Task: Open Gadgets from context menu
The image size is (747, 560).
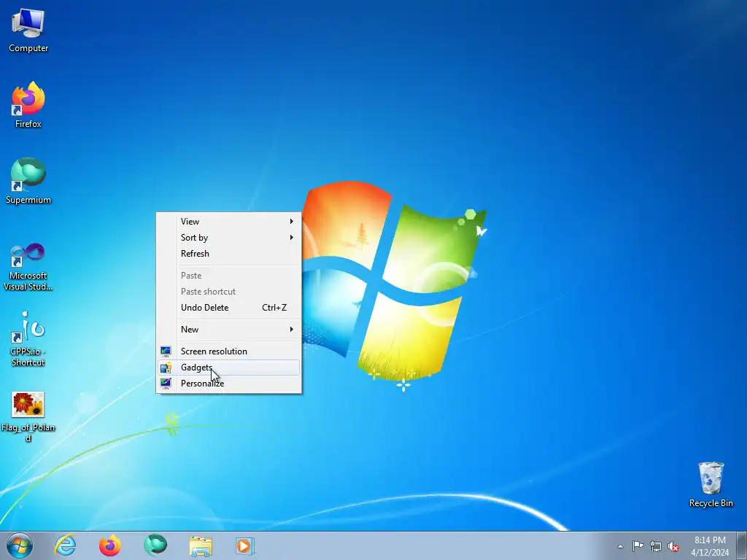Action: (x=228, y=367)
